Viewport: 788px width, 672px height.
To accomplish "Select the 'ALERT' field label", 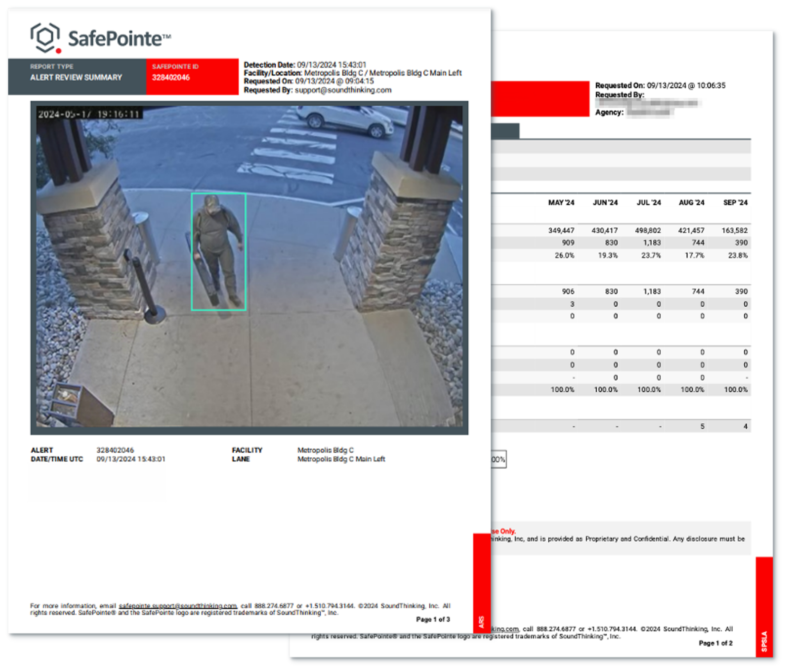I will tap(42, 450).
